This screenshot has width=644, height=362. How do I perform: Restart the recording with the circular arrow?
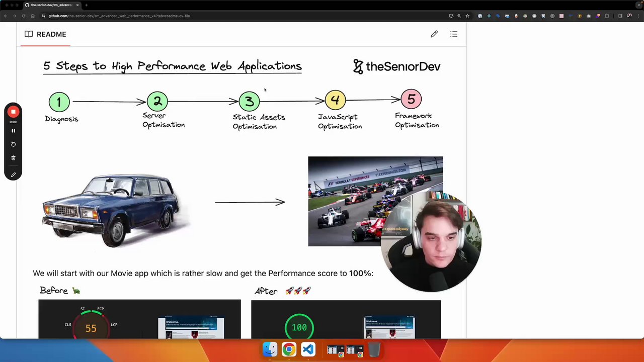click(14, 144)
